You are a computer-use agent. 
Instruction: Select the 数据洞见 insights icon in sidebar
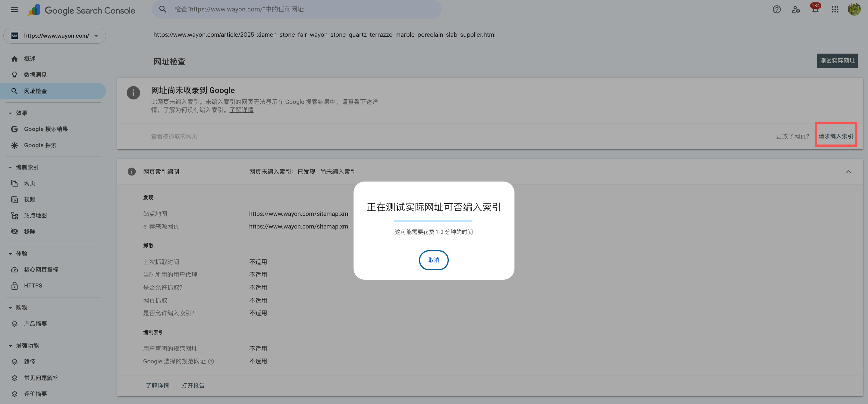click(x=14, y=75)
